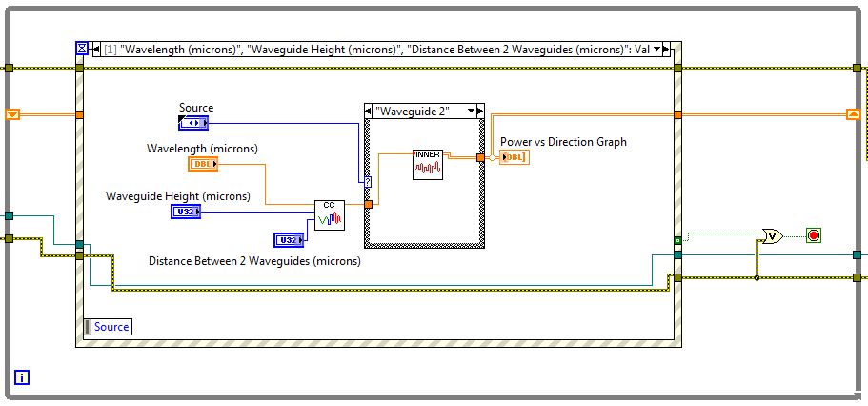This screenshot has width=868, height=406.
Task: Click the orange case structure output tunnel
Action: 480,158
